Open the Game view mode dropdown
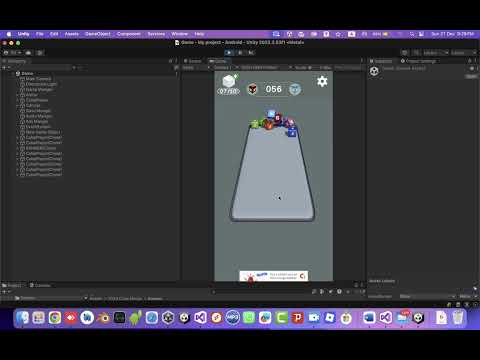This screenshot has width=480, height=360. (196, 68)
